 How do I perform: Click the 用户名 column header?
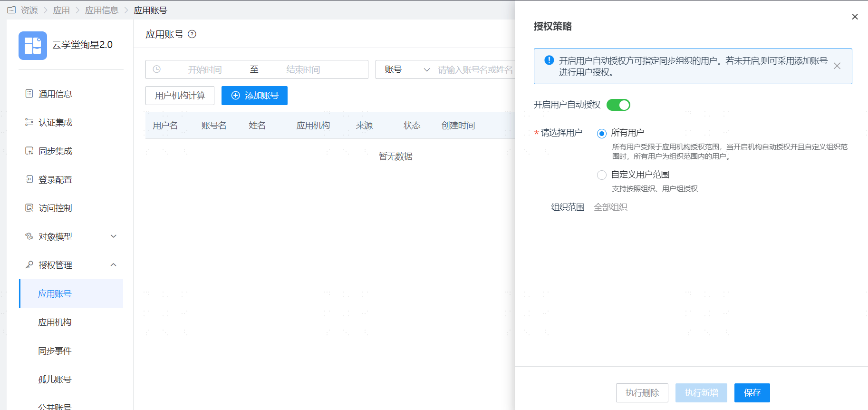point(165,126)
